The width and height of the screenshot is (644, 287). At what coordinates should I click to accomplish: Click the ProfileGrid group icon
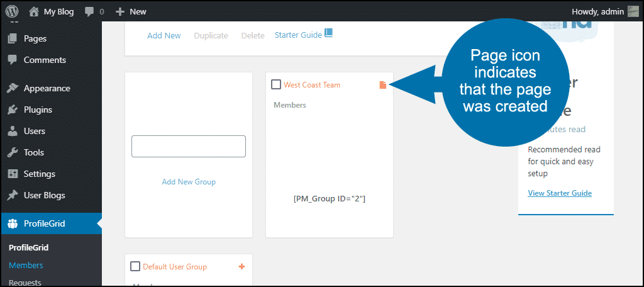pos(13,223)
